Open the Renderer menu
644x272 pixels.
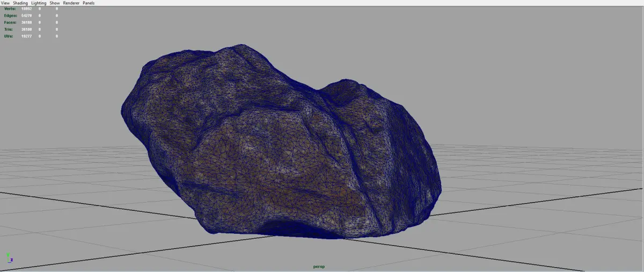coord(71,3)
